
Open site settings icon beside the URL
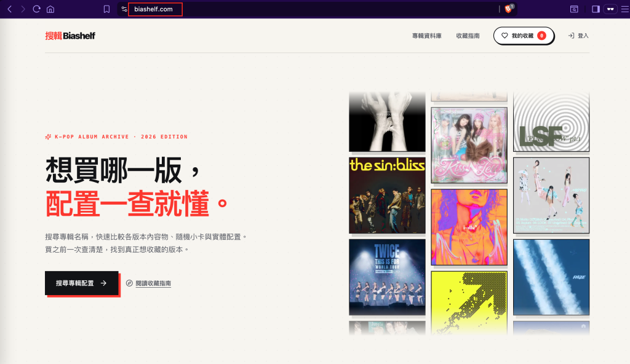tap(124, 9)
